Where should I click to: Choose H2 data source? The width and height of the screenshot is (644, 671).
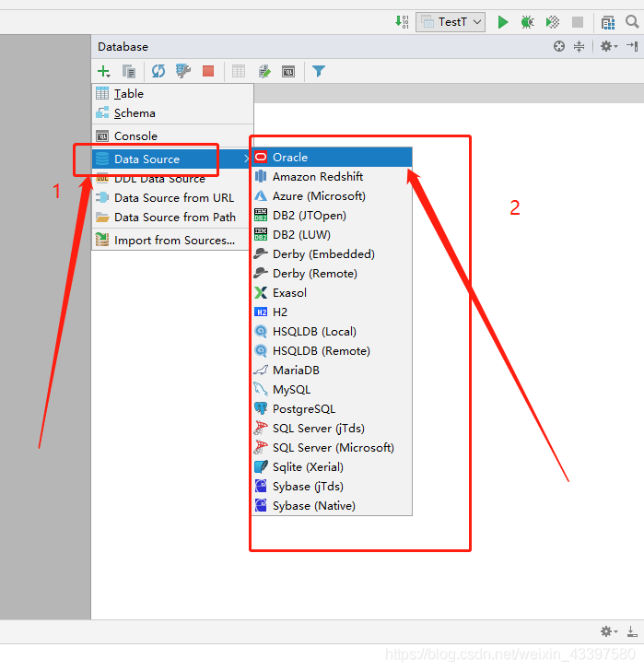(x=333, y=312)
